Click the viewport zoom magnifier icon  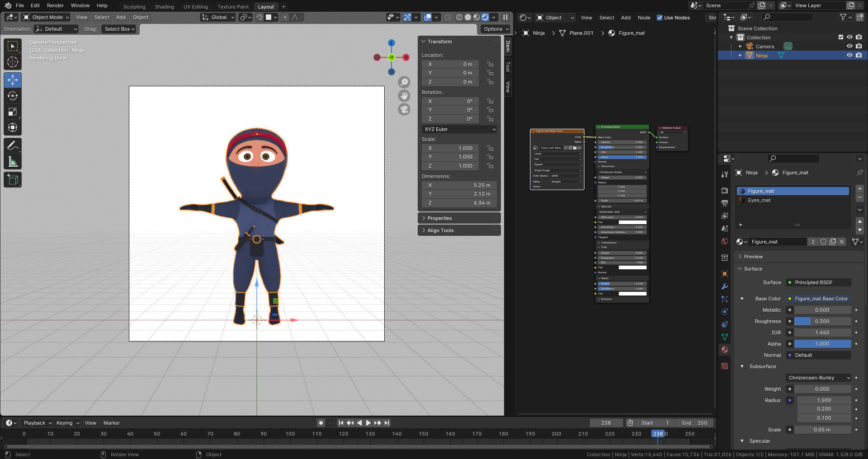coord(404,82)
